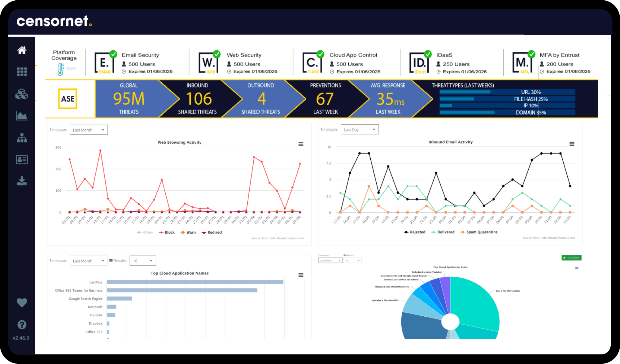Viewport: 620px width, 364px height.
Task: Toggle Rejected series in email chart legend
Action: [415, 232]
